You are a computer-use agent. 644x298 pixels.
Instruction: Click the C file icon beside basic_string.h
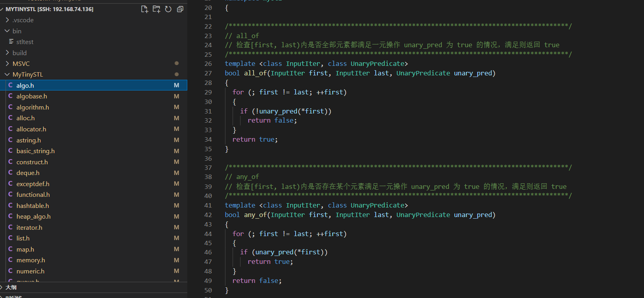[10, 151]
